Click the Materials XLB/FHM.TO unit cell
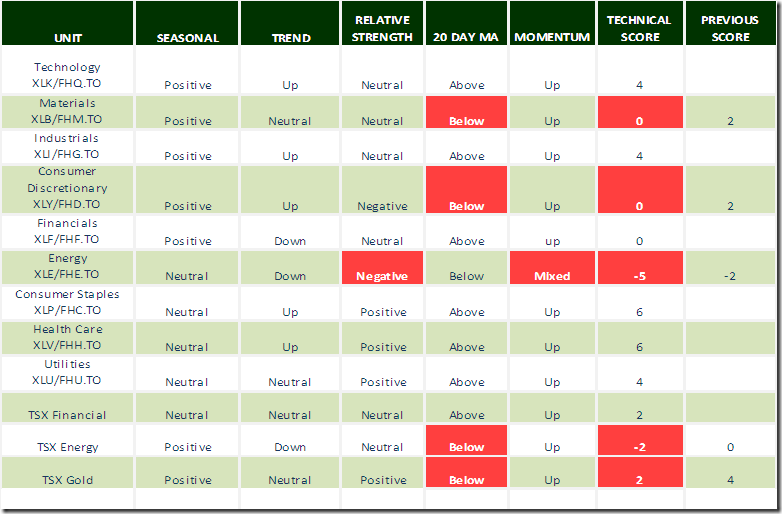This screenshot has width=782, height=514. tap(66, 111)
